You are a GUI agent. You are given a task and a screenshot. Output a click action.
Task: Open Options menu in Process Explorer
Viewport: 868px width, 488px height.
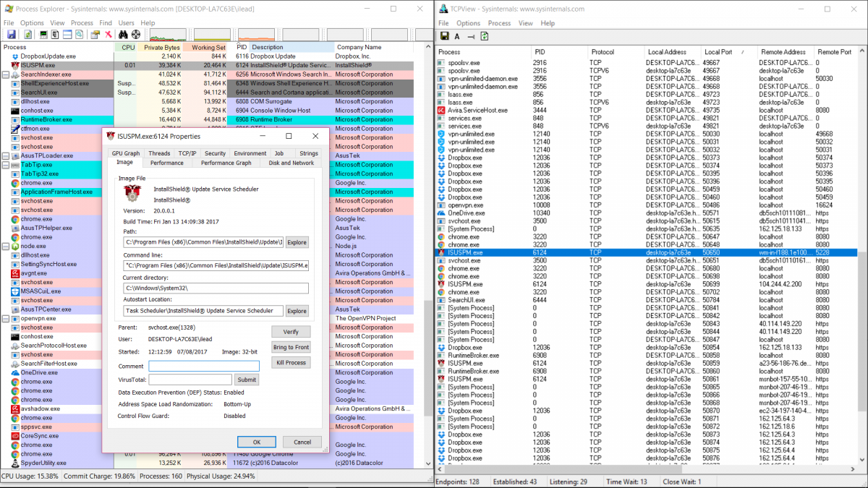(32, 23)
